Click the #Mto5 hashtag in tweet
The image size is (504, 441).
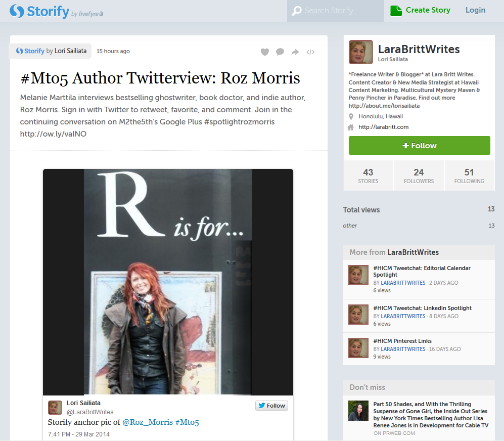tap(187, 422)
